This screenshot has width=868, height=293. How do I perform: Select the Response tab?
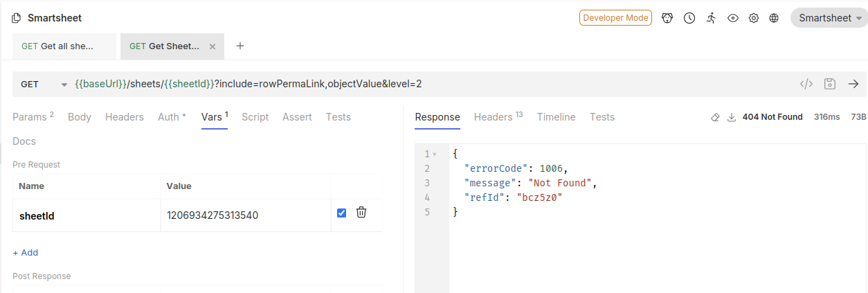click(x=437, y=117)
